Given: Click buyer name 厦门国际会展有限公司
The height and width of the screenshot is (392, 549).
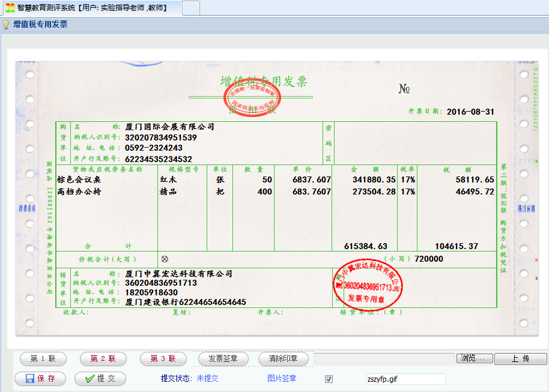Looking at the screenshot, I should coord(170,127).
